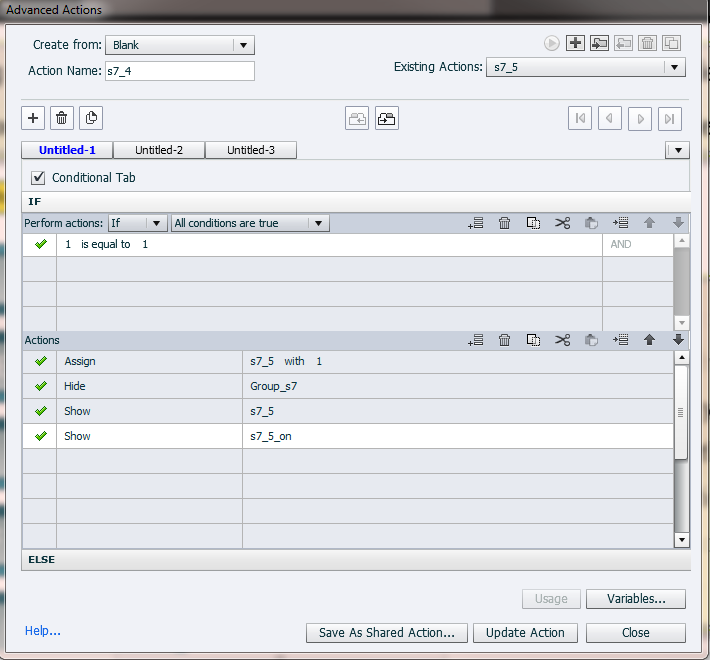This screenshot has width=710, height=660.
Task: Delete selected row in Actions section
Action: [x=504, y=340]
